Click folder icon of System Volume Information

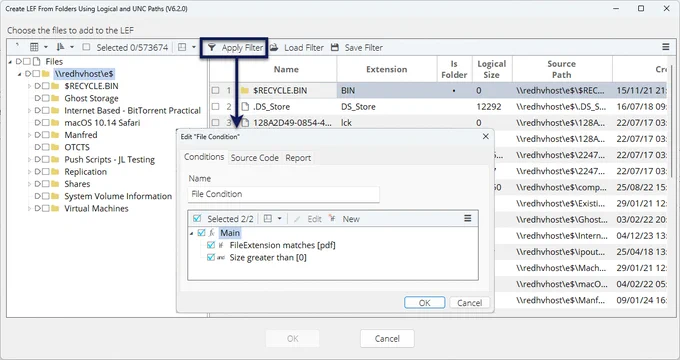tap(55, 196)
